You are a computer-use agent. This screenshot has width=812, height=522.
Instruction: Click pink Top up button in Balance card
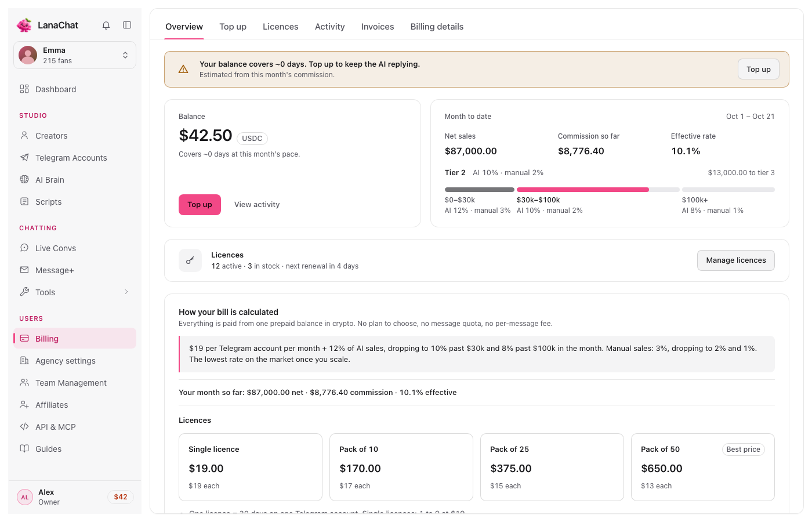tap(200, 205)
